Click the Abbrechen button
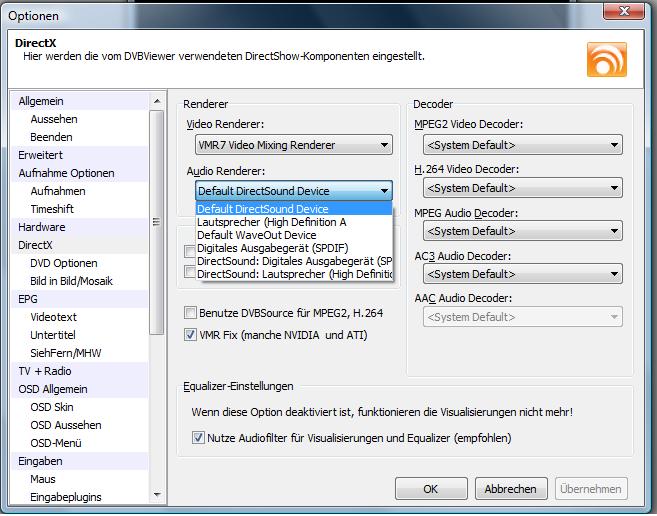Viewport: 657px width, 516px height. (x=511, y=489)
